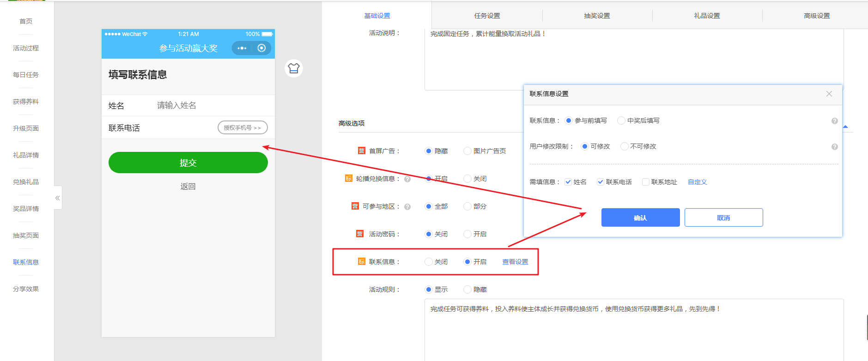Image resolution: width=868 pixels, height=361 pixels.
Task: Click the blue 确认 button
Action: 640,217
